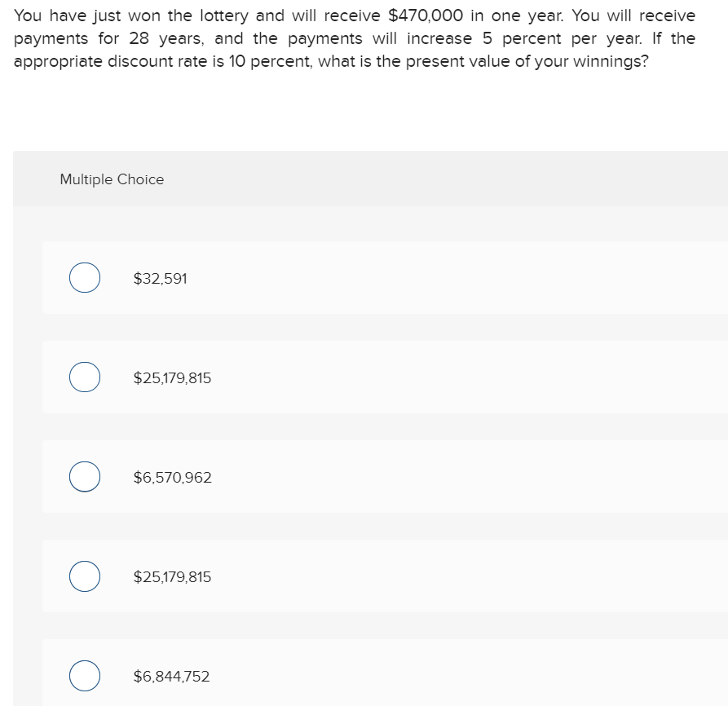Select the upper $25,179,815 radio button
Screen dimensions: 728x706
click(x=85, y=377)
